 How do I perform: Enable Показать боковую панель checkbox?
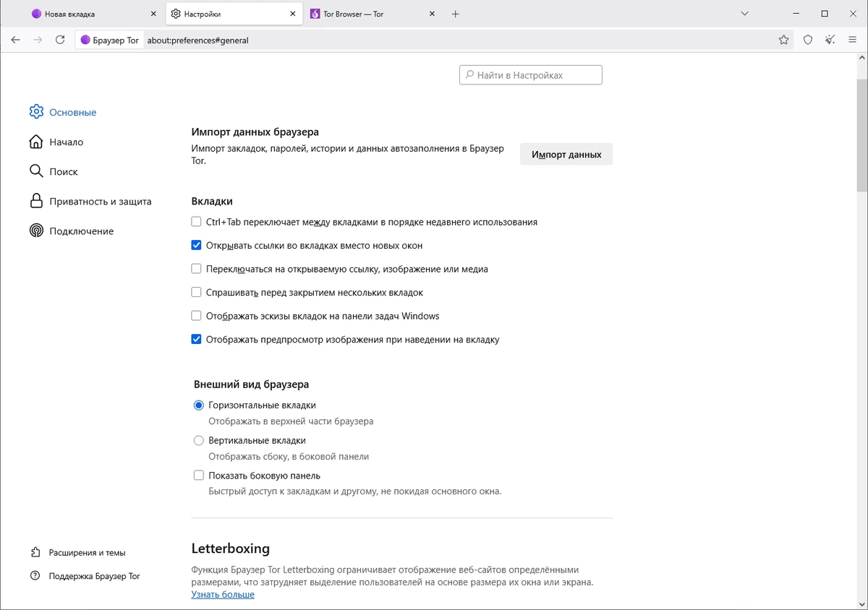(x=199, y=476)
